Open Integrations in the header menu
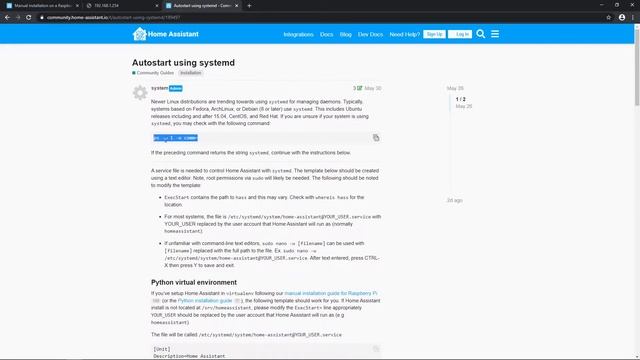Image resolution: width=640 pixels, height=360 pixels. coord(298,34)
